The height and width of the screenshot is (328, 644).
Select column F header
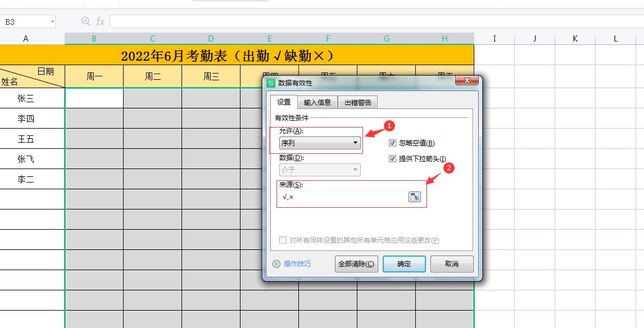click(x=328, y=39)
